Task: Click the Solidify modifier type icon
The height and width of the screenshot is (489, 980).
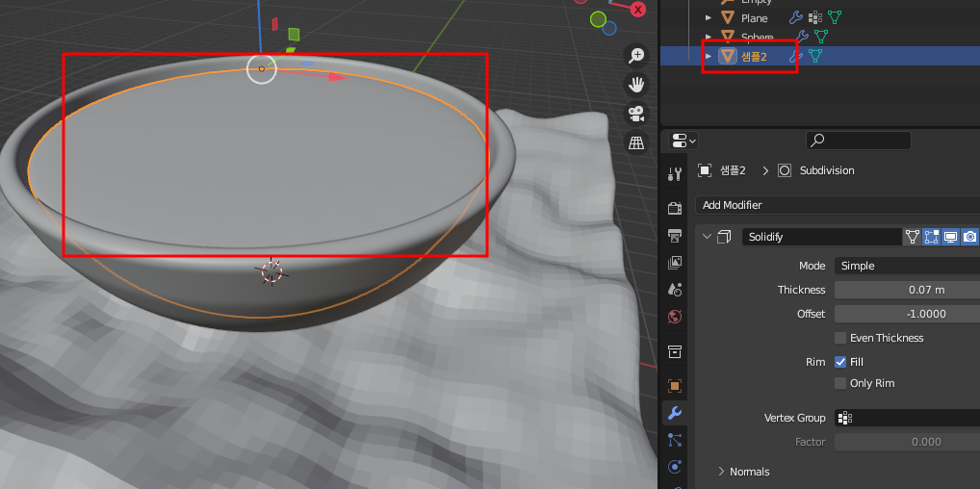Action: pos(724,237)
